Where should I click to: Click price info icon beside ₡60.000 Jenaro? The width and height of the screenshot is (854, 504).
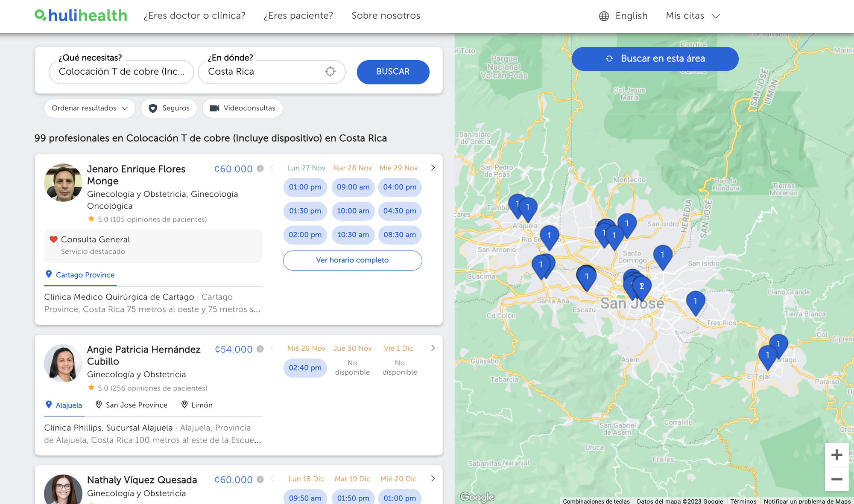coord(260,169)
